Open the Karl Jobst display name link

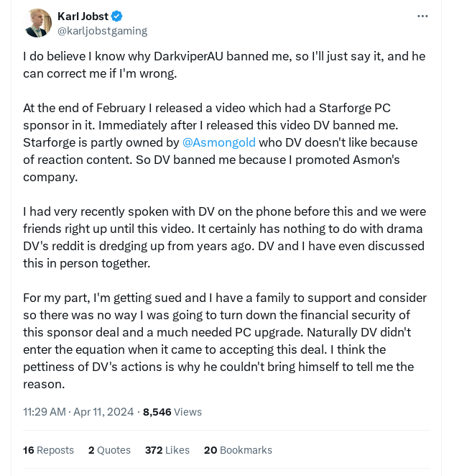(x=83, y=16)
